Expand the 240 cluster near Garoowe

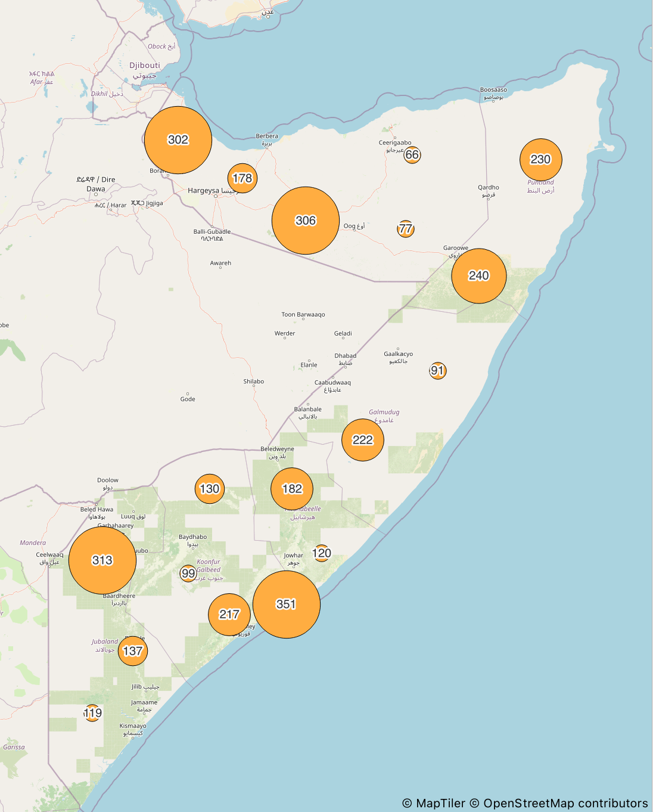479,276
